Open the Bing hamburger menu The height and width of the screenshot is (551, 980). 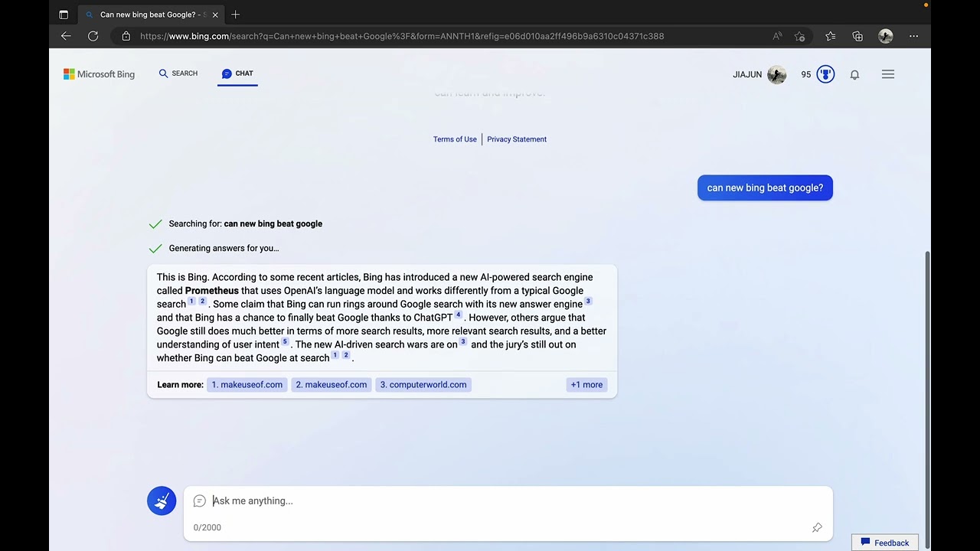click(888, 74)
